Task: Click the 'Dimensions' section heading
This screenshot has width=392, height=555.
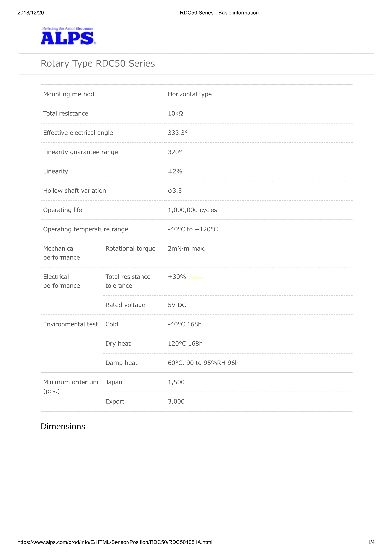Action: tap(63, 426)
